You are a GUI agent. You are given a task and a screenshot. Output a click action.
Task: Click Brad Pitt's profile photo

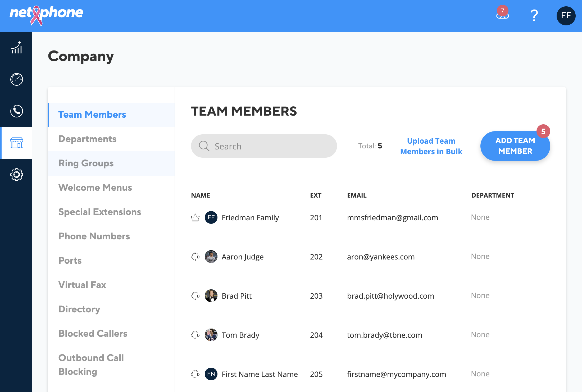[x=211, y=296]
